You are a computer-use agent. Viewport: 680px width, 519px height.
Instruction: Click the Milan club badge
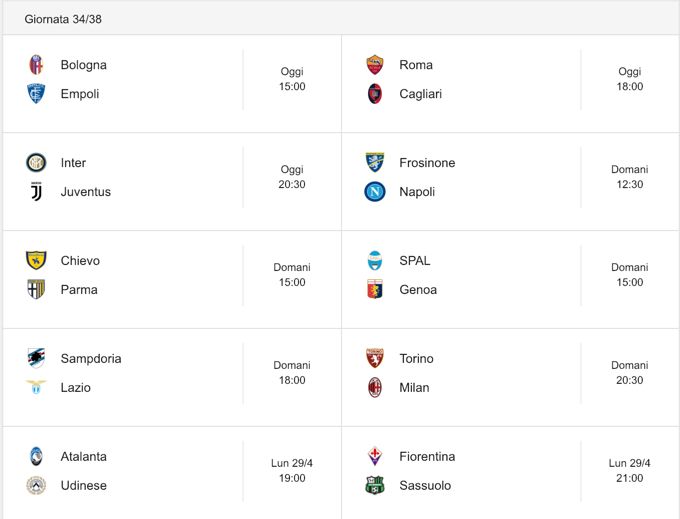pos(375,387)
